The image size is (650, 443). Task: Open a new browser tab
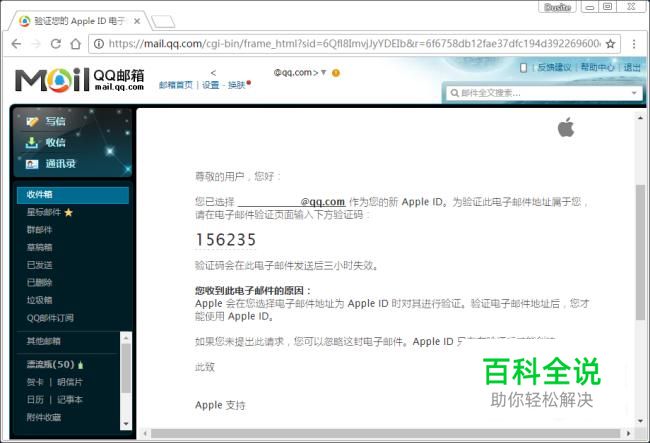(x=162, y=22)
